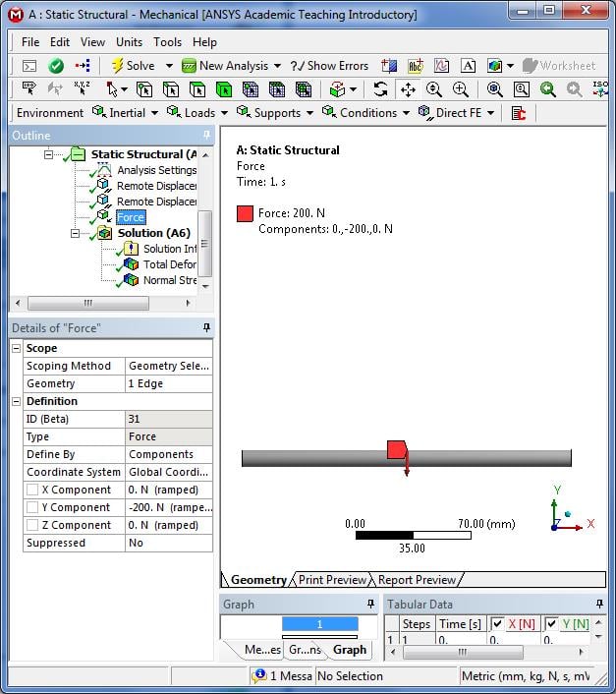616x694 pixels.
Task: Toggle the Y Component checkbox
Action: point(32,507)
